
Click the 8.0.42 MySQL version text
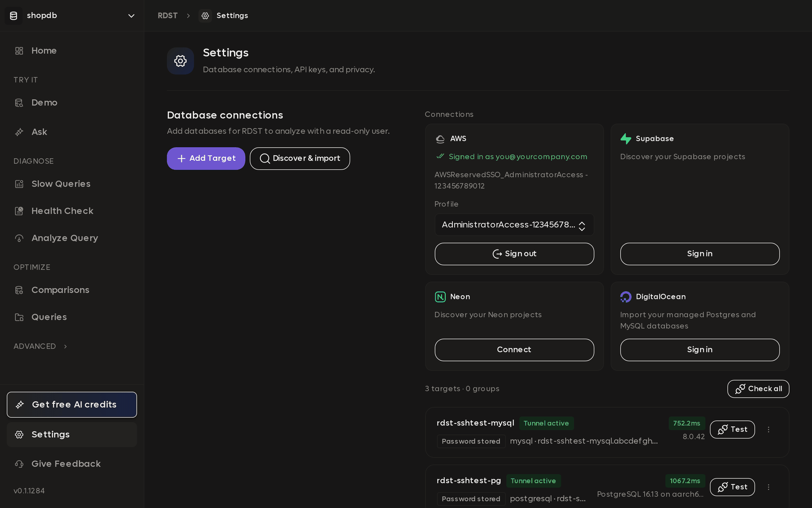[x=694, y=437]
